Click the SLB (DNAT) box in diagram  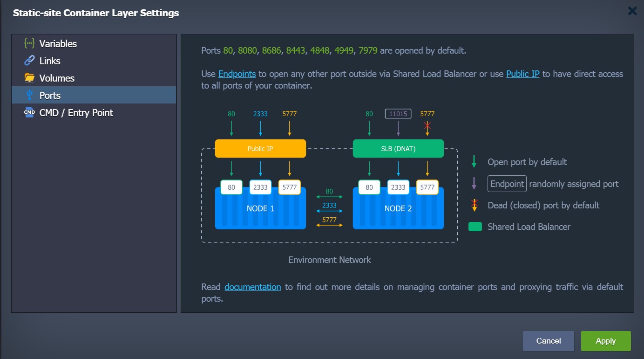[398, 149]
